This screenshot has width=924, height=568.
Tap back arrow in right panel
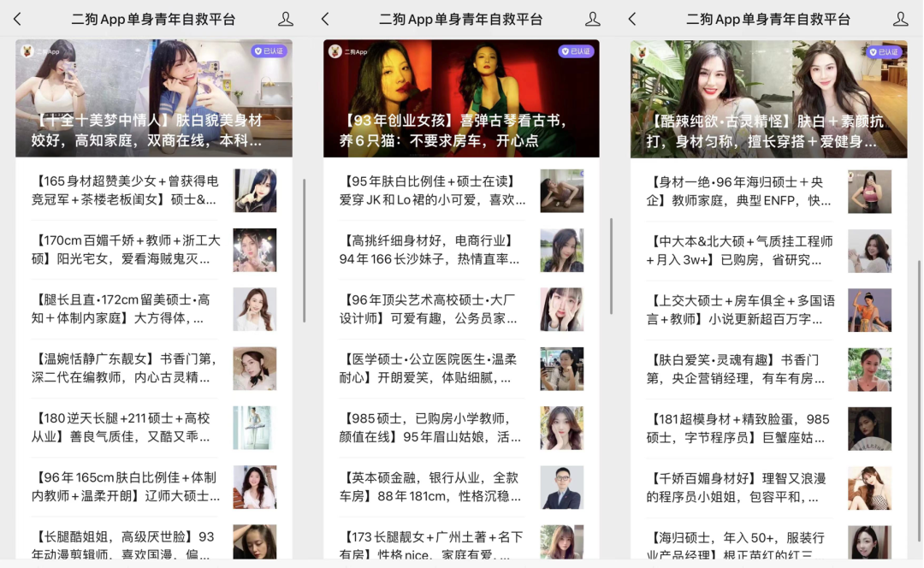click(x=632, y=19)
